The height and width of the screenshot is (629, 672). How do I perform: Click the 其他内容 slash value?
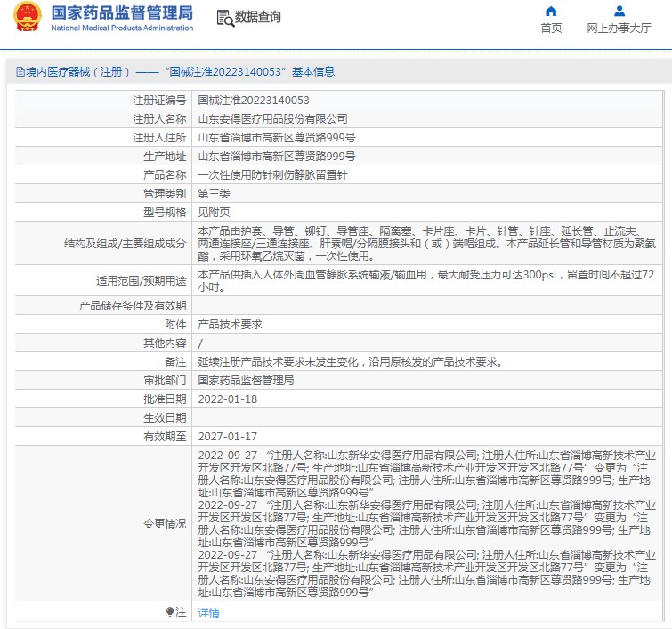(x=200, y=343)
